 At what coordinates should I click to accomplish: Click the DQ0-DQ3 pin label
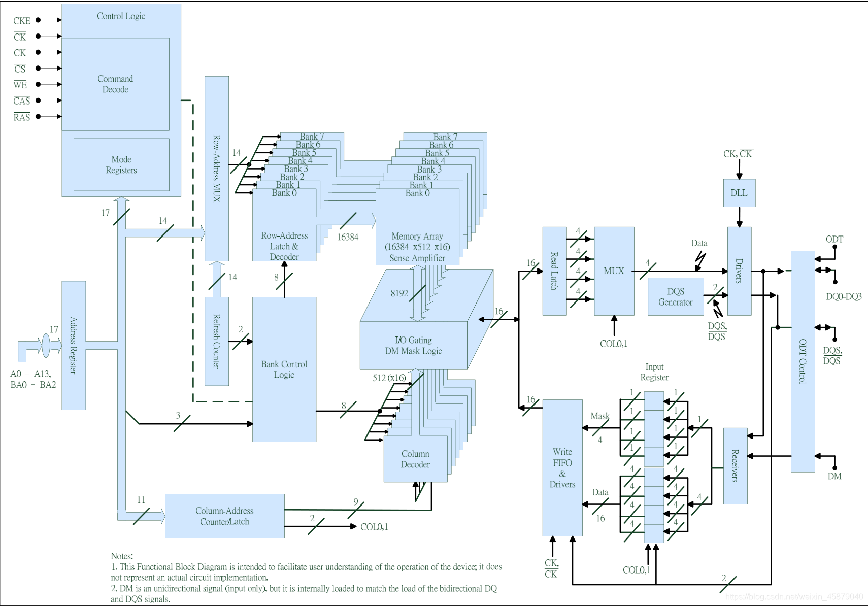(x=844, y=296)
